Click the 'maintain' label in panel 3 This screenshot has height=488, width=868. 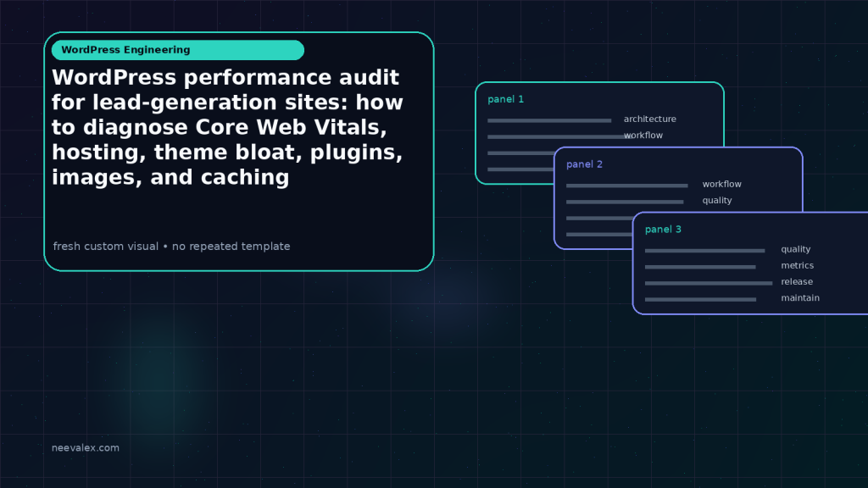tap(800, 297)
